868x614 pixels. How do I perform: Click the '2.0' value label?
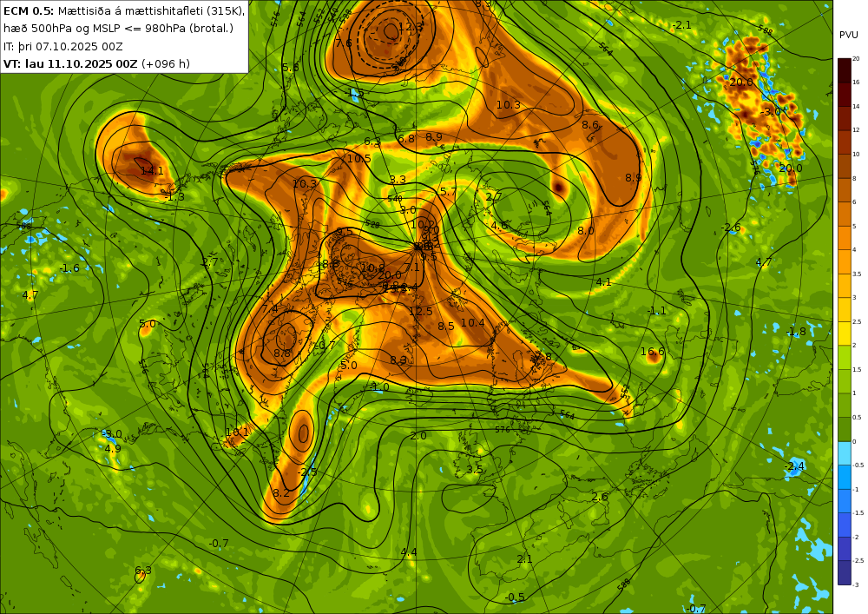(418, 436)
